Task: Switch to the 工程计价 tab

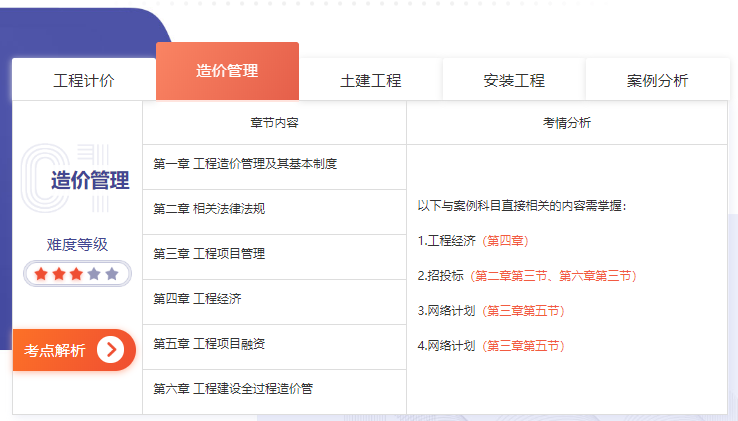Action: pos(84,81)
